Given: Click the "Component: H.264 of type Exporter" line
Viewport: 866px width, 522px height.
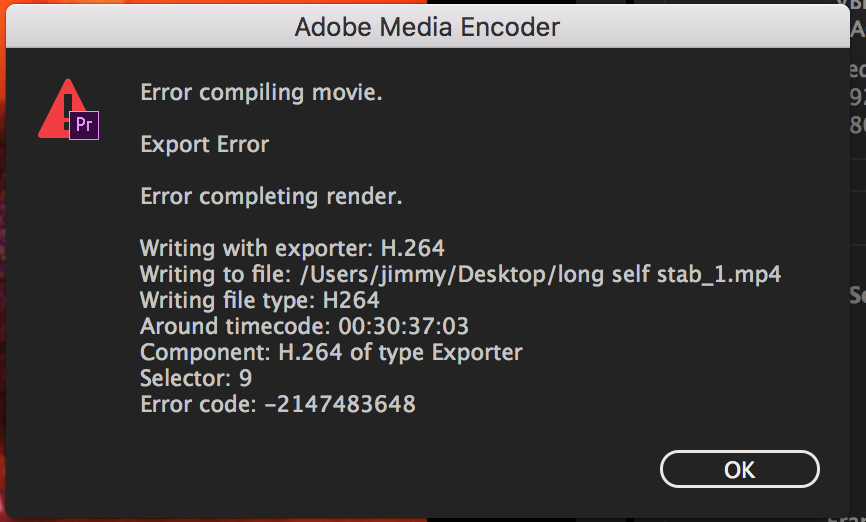Looking at the screenshot, I should [331, 352].
